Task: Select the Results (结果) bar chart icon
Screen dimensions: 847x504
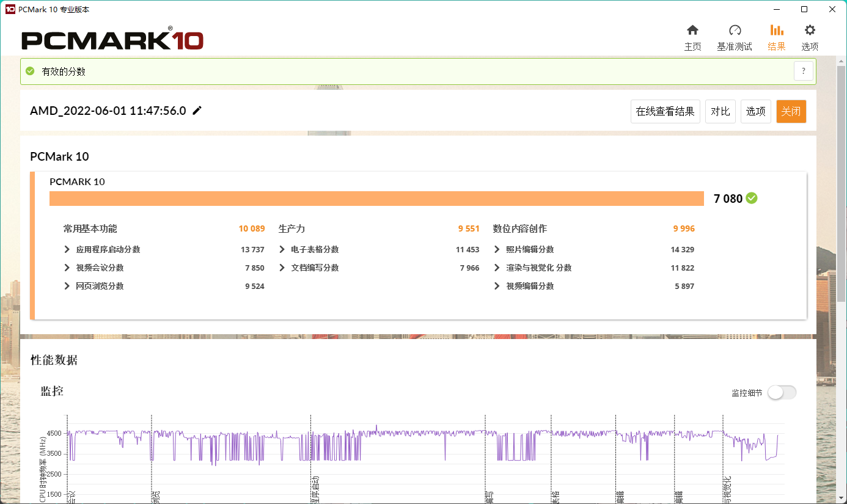Action: [777, 31]
